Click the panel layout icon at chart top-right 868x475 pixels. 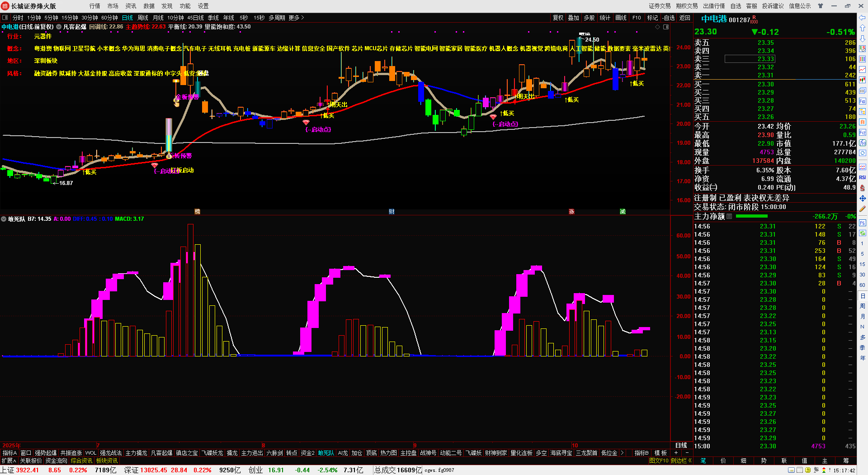(666, 27)
